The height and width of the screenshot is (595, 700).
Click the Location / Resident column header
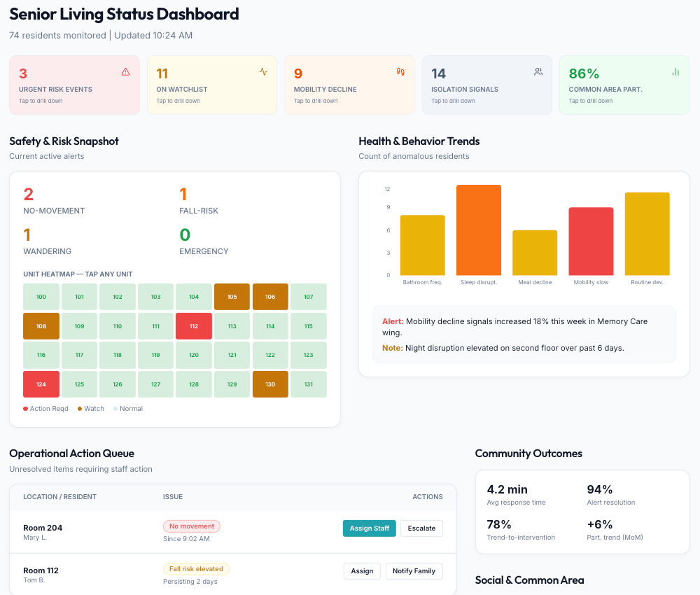[59, 497]
